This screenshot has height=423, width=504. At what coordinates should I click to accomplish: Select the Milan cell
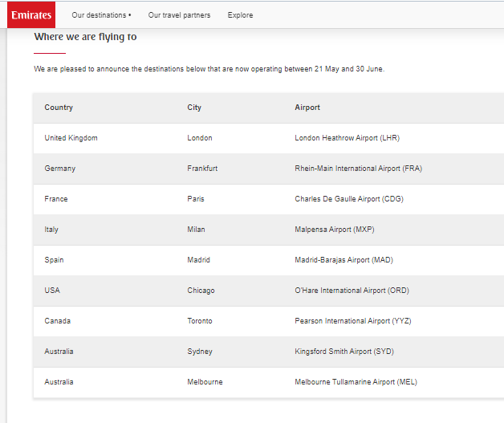tap(196, 230)
